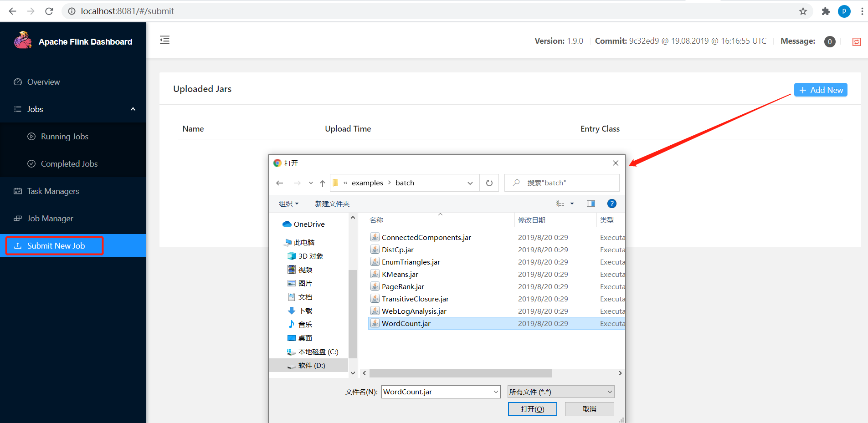Toggle the preview pane in the file dialog
This screenshot has width=868, height=423.
tap(591, 204)
